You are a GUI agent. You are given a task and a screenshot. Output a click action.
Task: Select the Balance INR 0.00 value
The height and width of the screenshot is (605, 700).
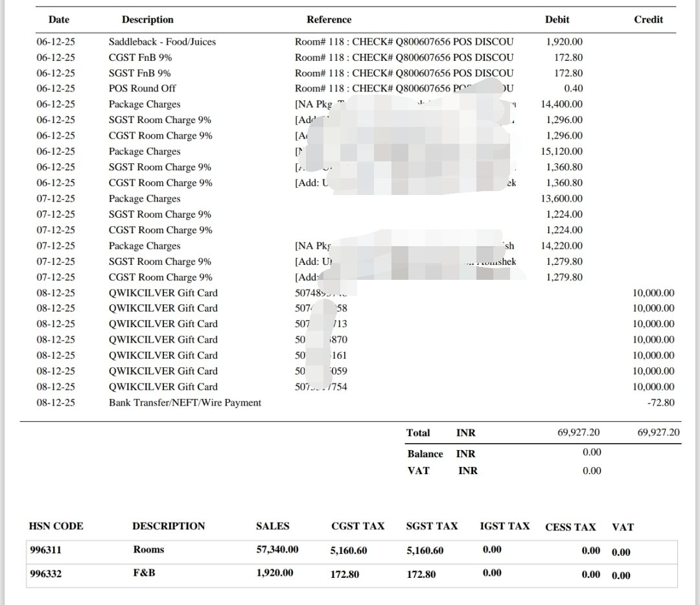pos(592,452)
